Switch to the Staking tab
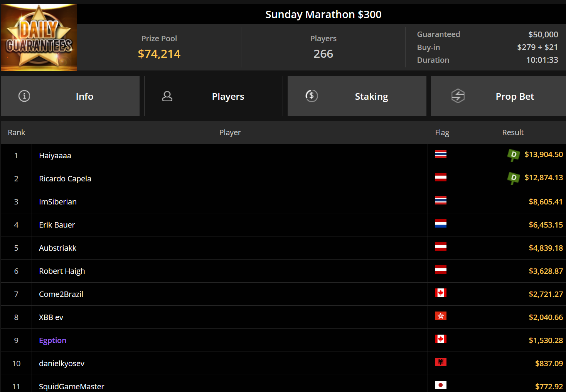 (357, 96)
